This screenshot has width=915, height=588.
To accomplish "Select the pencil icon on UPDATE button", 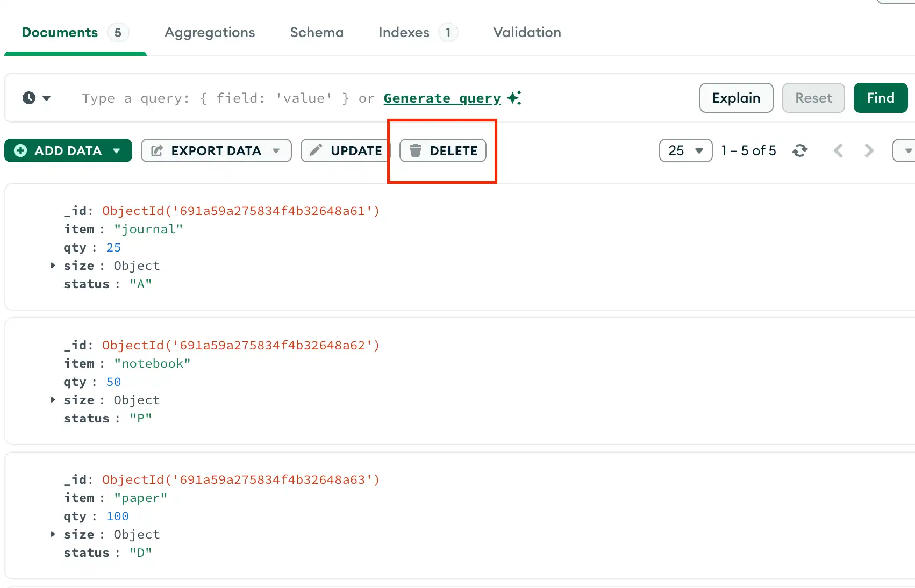I will [316, 150].
